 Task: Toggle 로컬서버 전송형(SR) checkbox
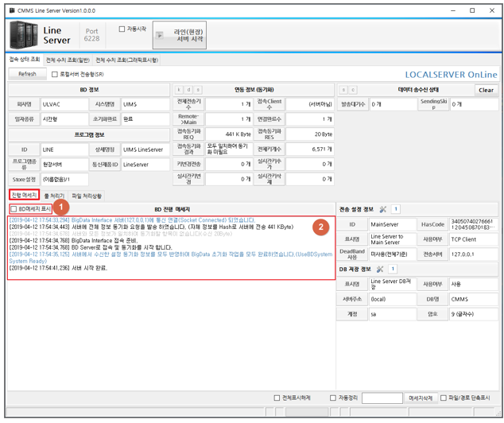coord(55,74)
